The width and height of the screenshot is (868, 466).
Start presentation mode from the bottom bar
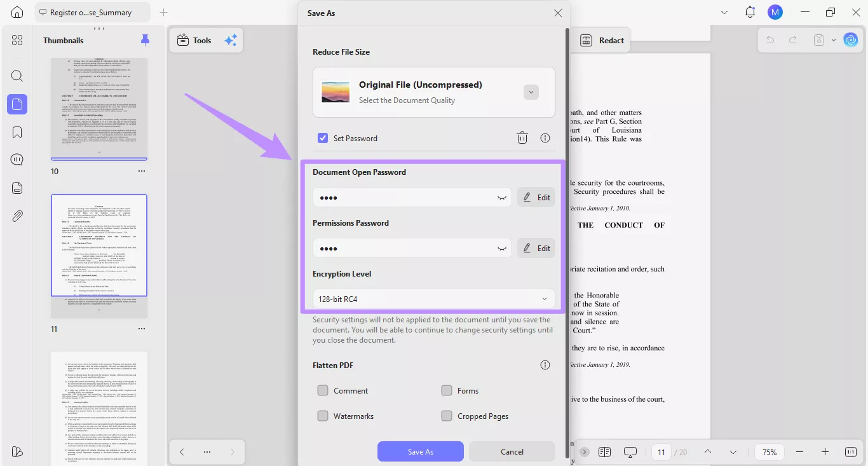coord(630,452)
